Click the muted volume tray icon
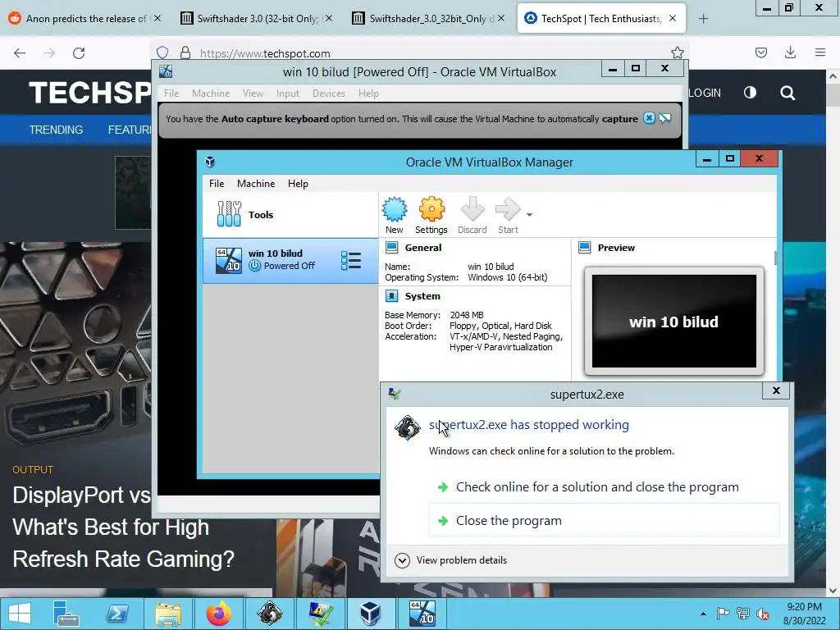840x630 pixels. [762, 614]
